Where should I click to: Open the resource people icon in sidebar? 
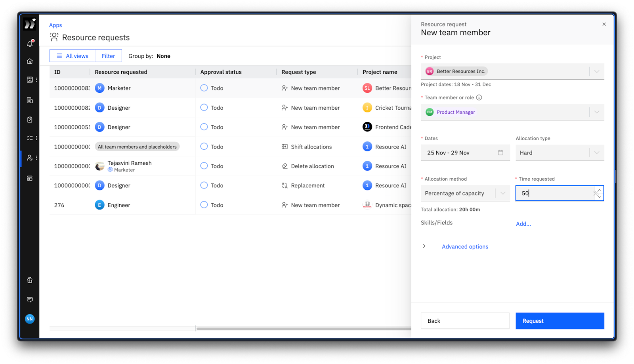30,158
